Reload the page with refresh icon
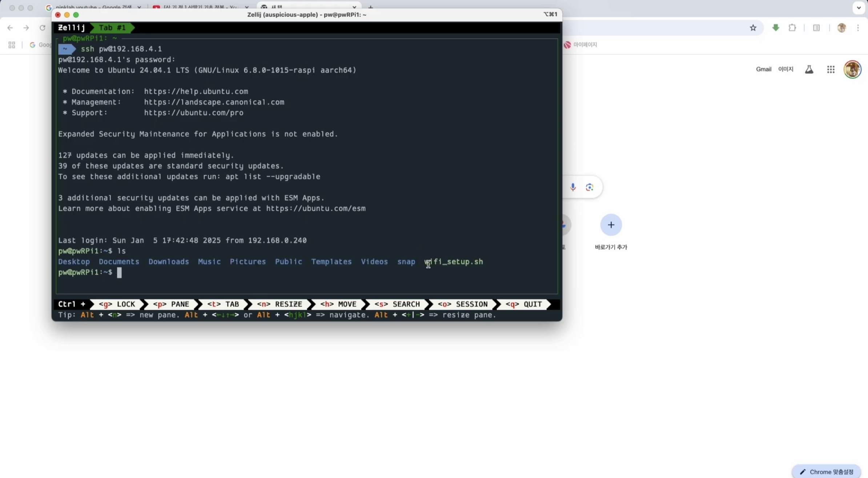 43,28
